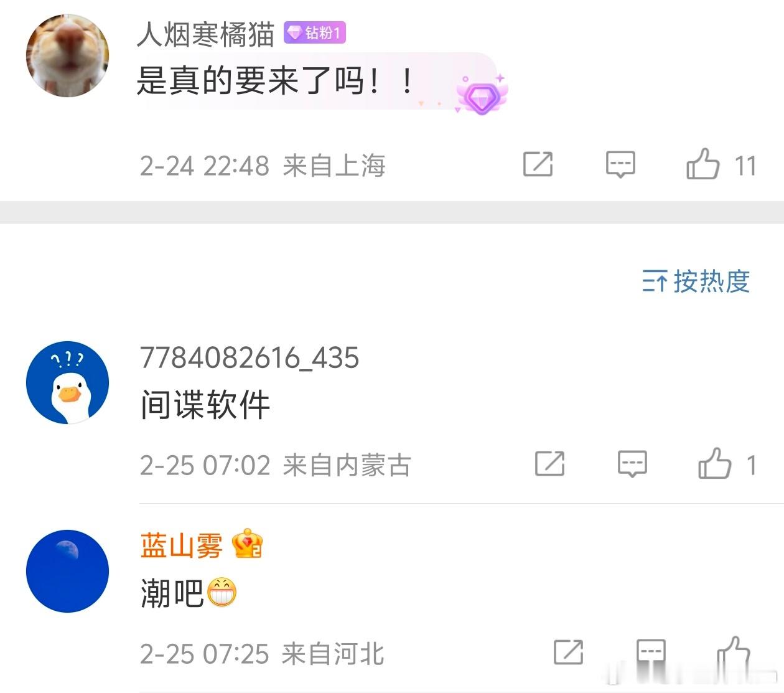
Task: Open the white duck avatar profile
Action: 67,382
